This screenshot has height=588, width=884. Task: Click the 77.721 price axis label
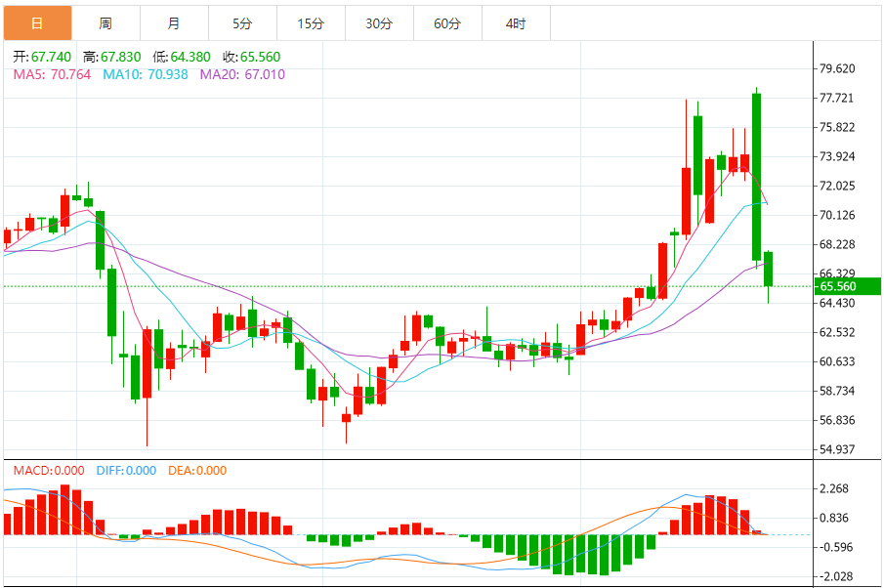click(837, 98)
